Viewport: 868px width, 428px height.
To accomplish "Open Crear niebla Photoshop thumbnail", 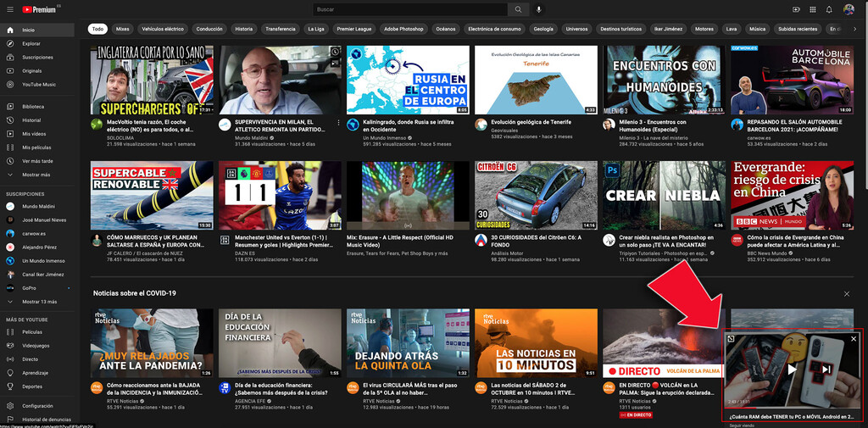I will (664, 196).
